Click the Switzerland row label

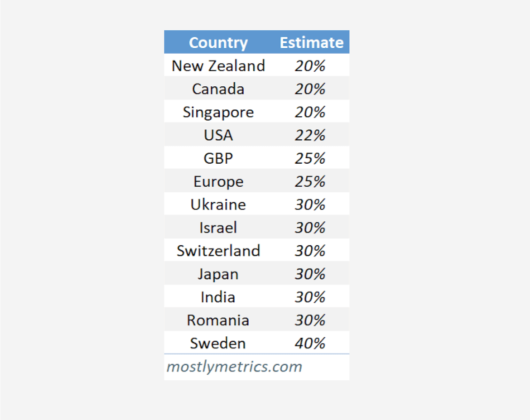[x=218, y=251]
